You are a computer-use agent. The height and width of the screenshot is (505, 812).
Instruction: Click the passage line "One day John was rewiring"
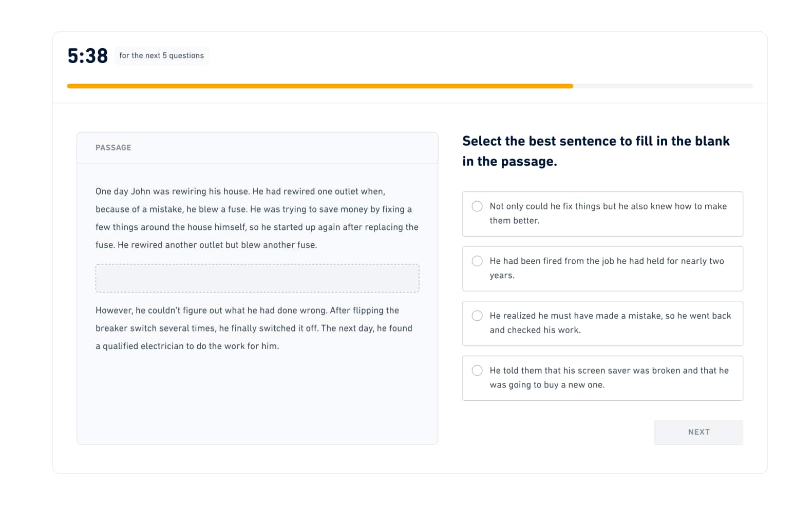[240, 191]
